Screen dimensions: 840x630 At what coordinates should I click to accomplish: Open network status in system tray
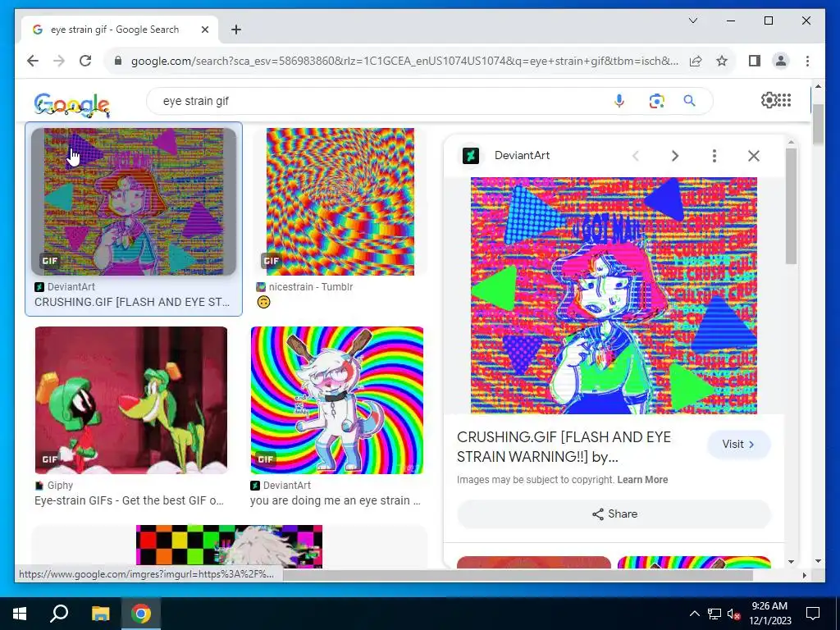pos(714,614)
